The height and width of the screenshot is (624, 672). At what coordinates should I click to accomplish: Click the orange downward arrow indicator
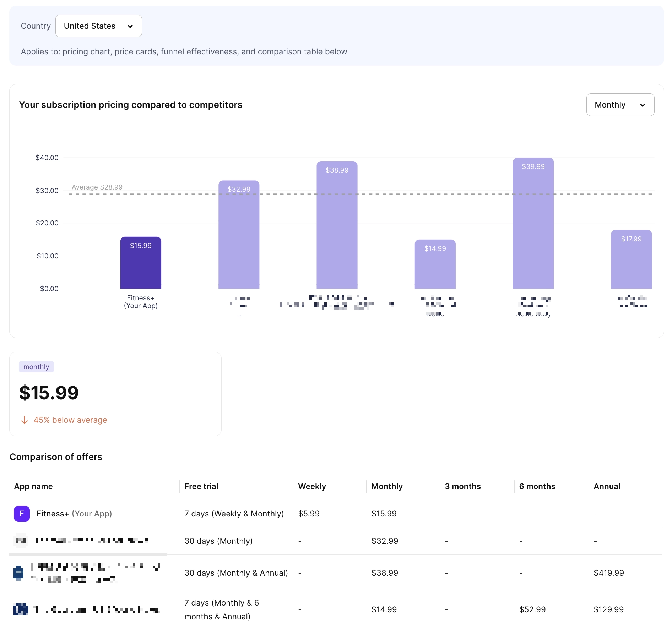pyautogui.click(x=25, y=420)
